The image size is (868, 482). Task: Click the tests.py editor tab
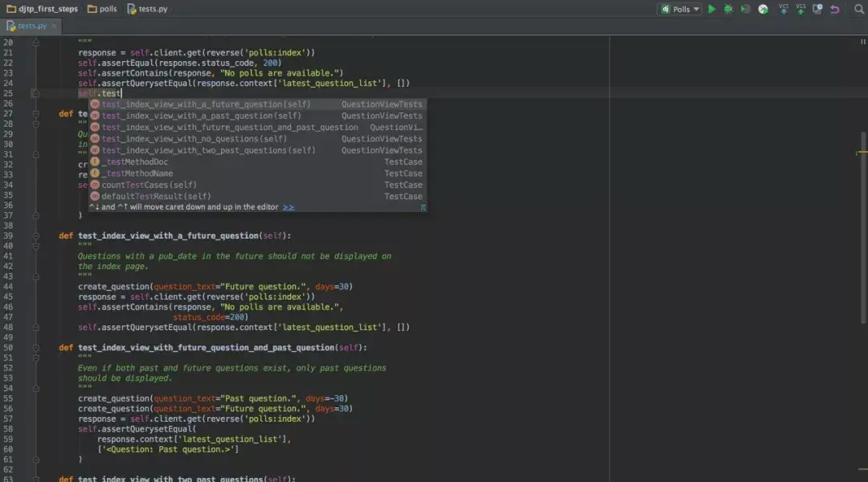[x=31, y=26]
